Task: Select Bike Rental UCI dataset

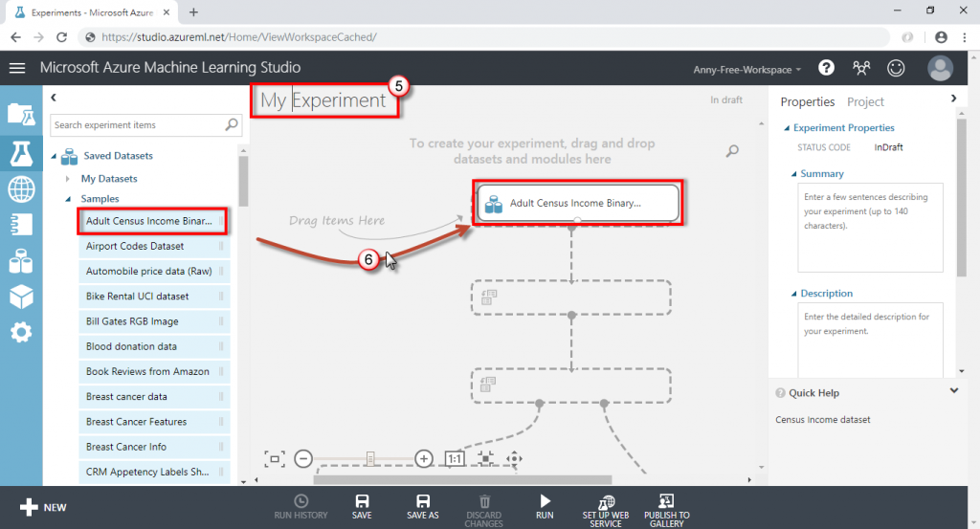Action: tap(154, 296)
